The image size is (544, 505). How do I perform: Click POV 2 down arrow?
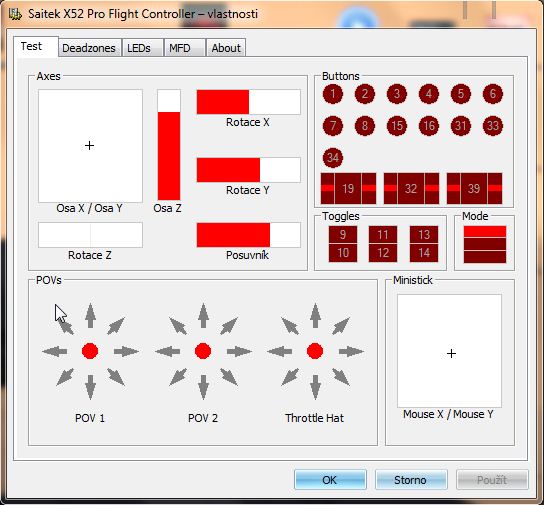203,387
